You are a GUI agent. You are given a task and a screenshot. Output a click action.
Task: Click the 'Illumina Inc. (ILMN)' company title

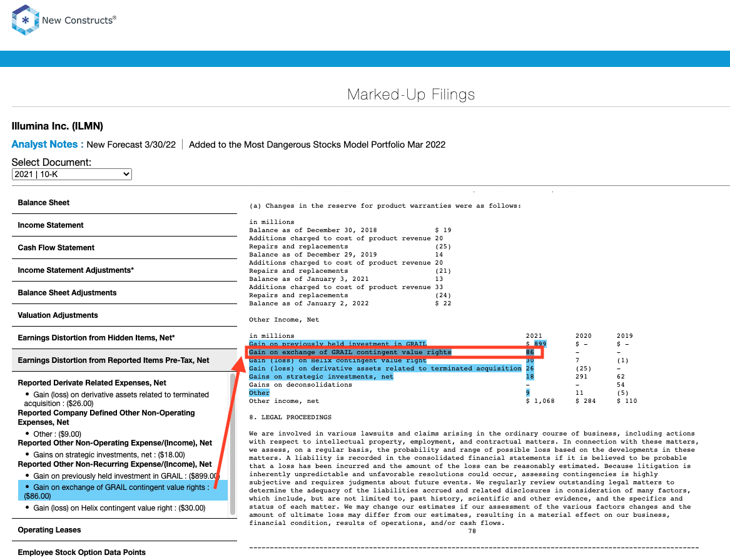[58, 126]
